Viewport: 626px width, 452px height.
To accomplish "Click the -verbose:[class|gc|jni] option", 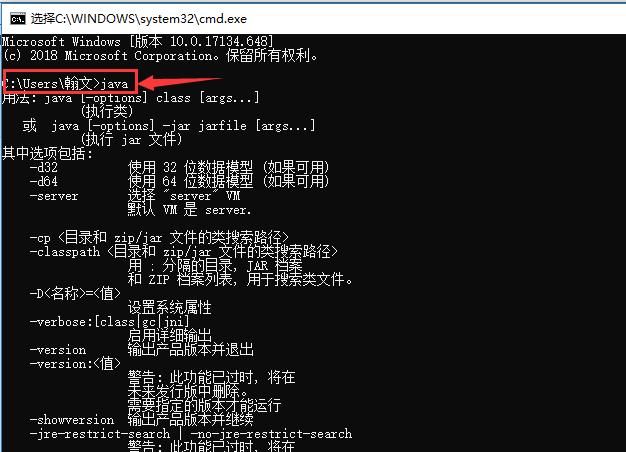I will (x=109, y=321).
